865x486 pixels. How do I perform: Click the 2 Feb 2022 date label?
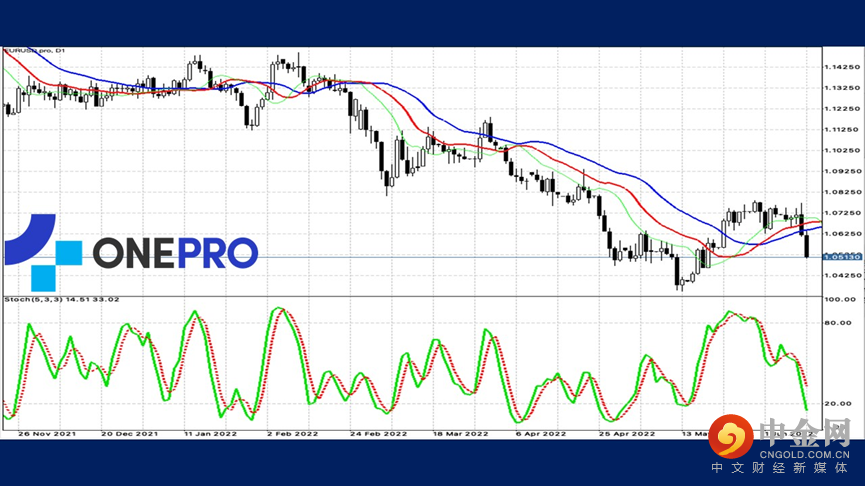292,434
